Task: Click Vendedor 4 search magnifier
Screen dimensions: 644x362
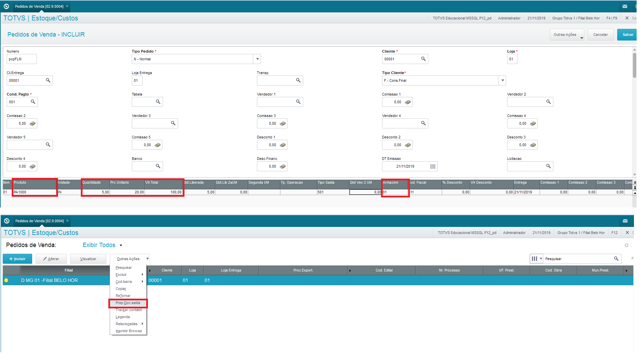Action: 423,123
